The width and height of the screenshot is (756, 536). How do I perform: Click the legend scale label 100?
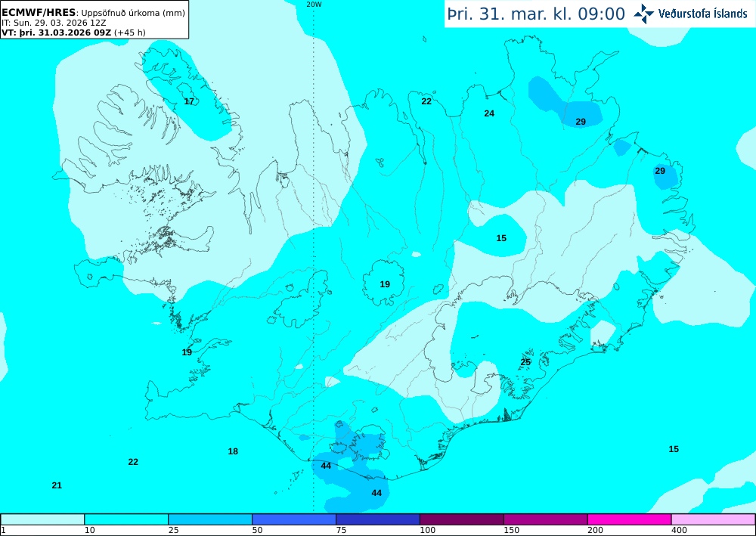pyautogui.click(x=427, y=530)
